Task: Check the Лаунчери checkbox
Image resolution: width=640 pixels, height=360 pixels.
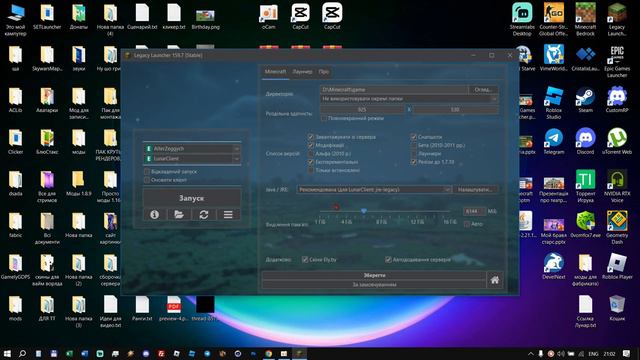Action: [x=413, y=154]
